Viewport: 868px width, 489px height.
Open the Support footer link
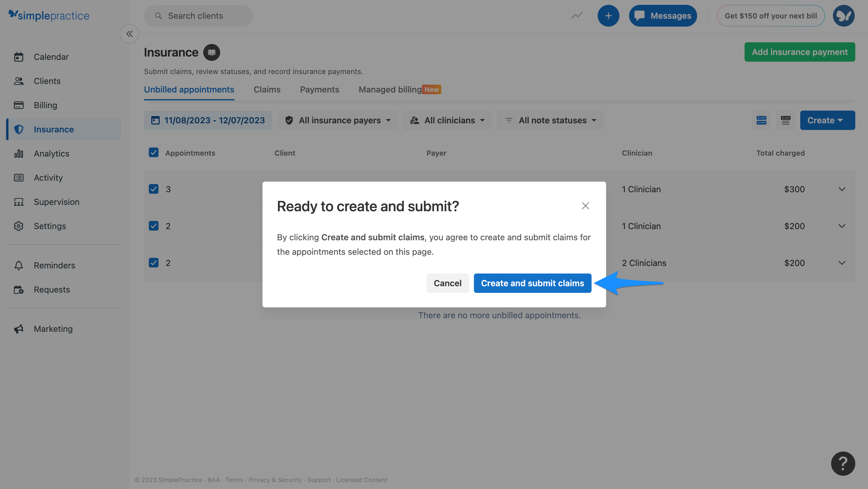[319, 480]
